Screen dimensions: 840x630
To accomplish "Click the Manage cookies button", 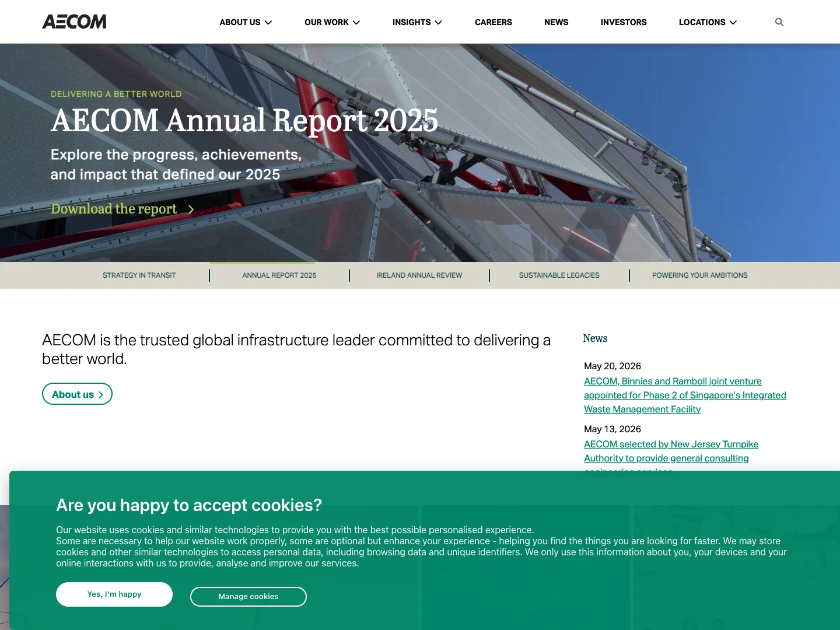I will coord(249,597).
